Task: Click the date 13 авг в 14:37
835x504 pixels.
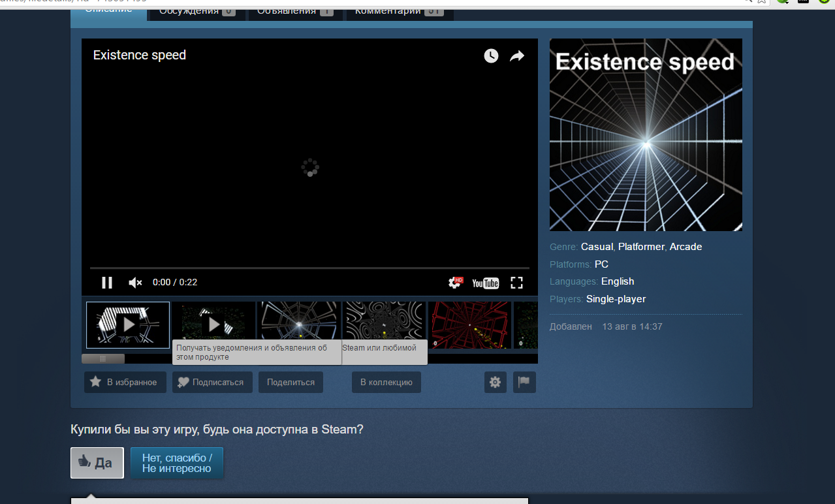Action: [632, 326]
